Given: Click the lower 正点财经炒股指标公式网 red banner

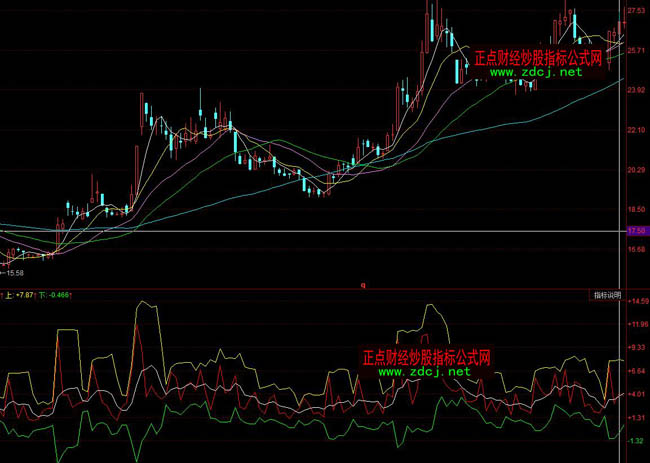Looking at the screenshot, I should click(x=426, y=356).
